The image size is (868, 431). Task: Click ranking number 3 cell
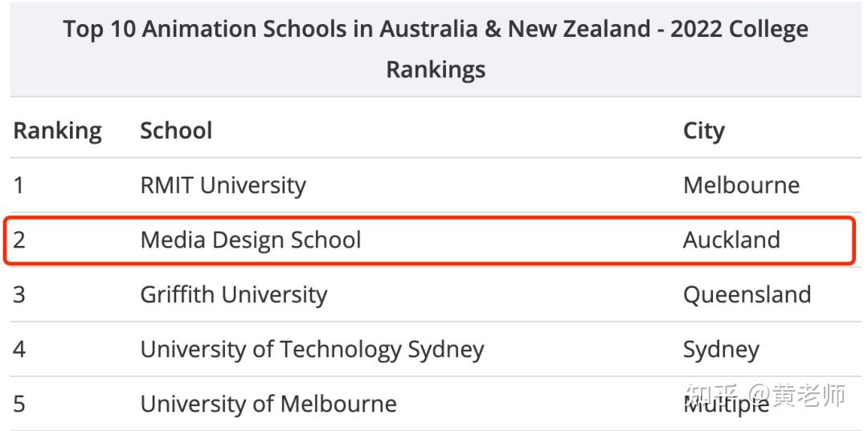click(19, 295)
